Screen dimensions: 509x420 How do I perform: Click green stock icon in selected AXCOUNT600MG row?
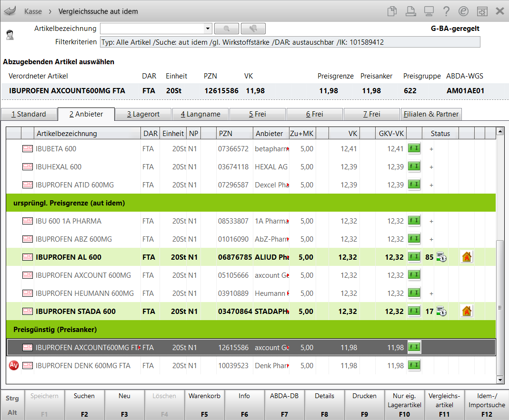[414, 347]
